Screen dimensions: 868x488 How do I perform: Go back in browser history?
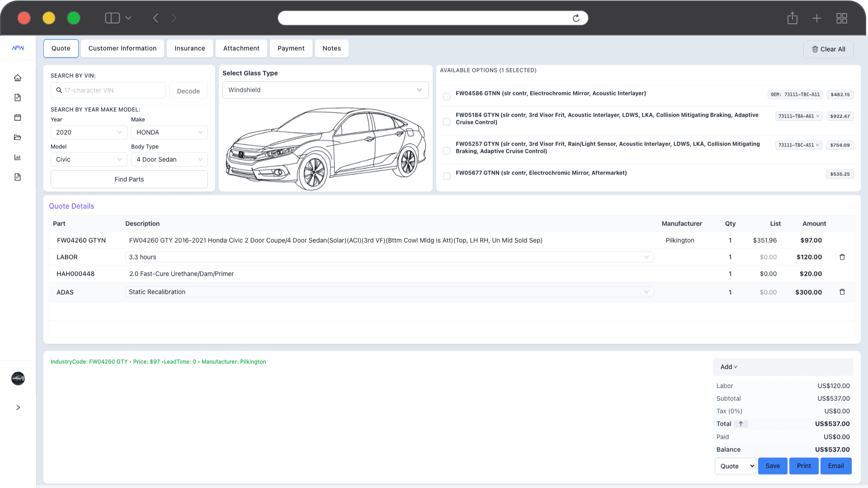[x=156, y=18]
